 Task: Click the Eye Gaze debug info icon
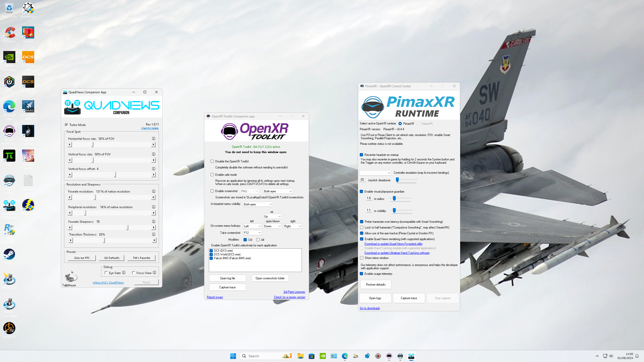coord(124,273)
